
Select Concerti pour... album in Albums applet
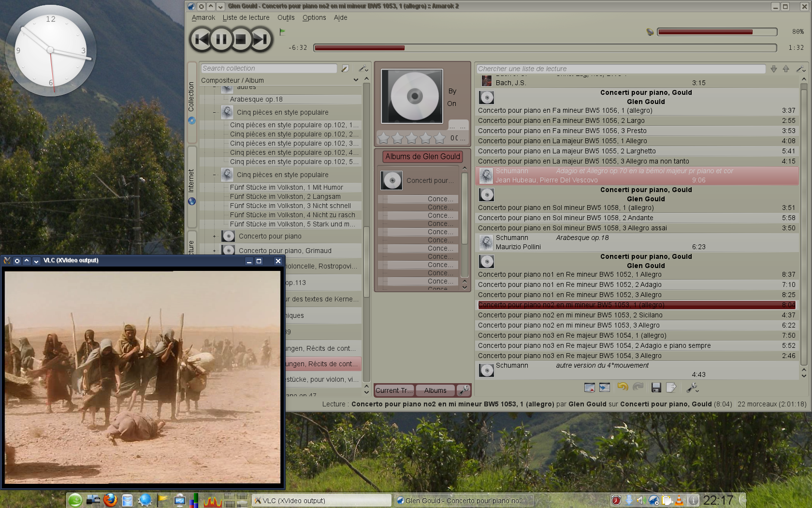419,180
